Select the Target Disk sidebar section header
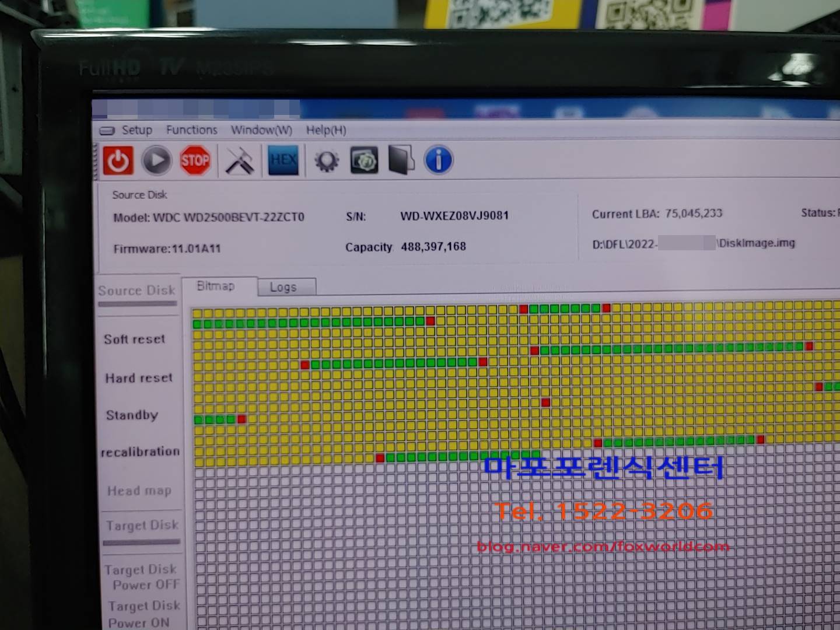 coord(142,525)
